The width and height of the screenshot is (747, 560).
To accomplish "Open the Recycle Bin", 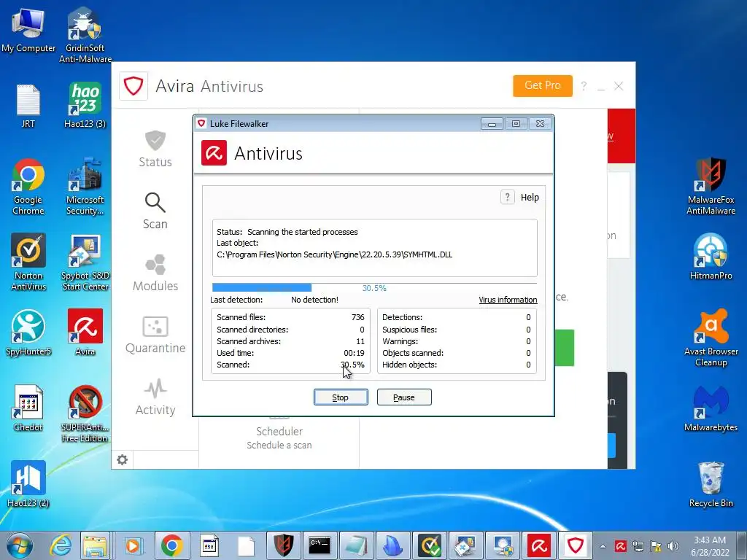I will click(x=711, y=484).
